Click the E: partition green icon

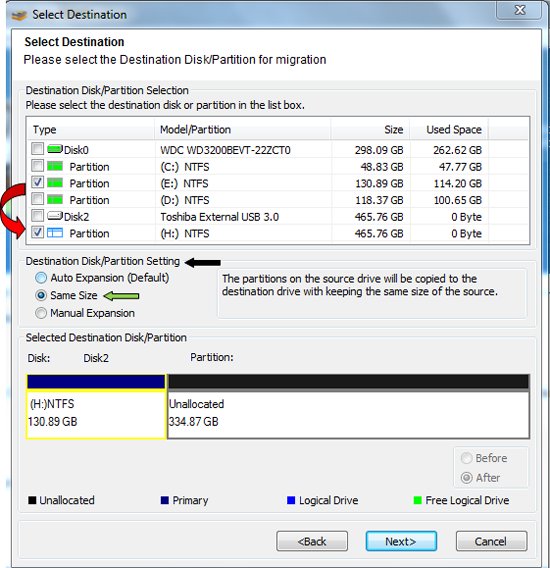(55, 183)
